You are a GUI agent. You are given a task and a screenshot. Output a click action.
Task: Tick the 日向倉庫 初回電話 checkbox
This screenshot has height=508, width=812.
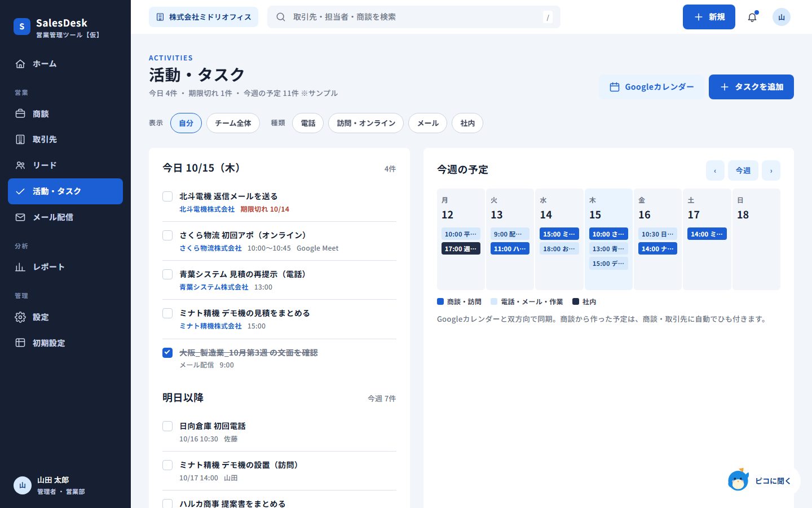[x=167, y=426]
